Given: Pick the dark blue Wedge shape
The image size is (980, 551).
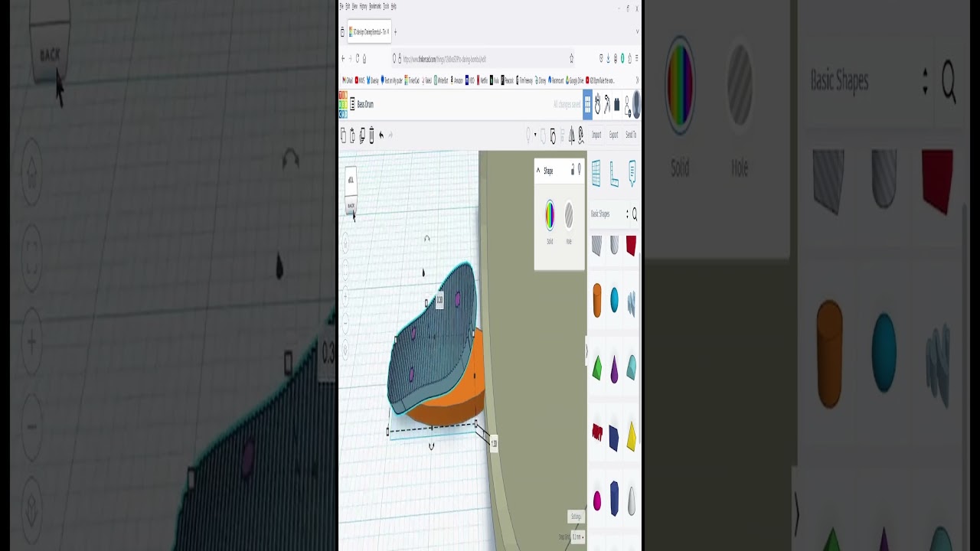Looking at the screenshot, I should [614, 437].
